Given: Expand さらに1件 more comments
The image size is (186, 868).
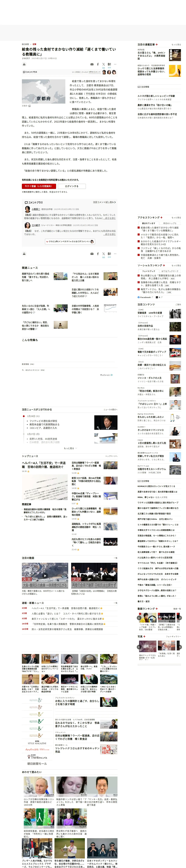Looking at the screenshot, I should coord(70,241).
